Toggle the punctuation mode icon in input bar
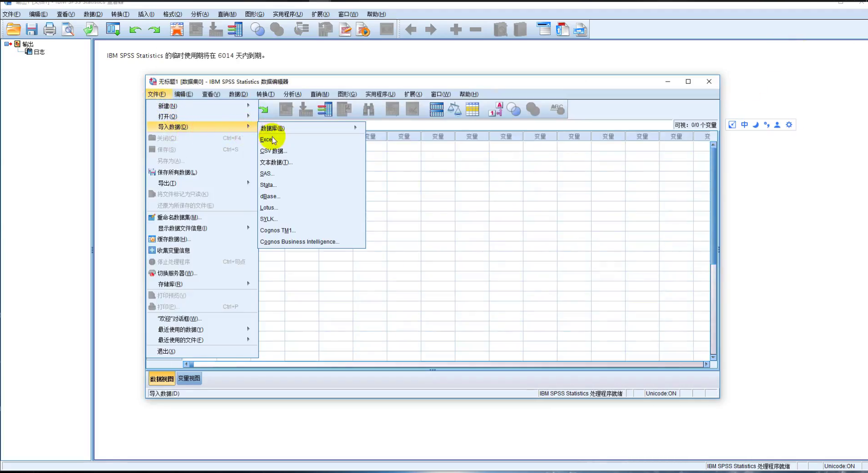The height and width of the screenshot is (473, 868). pos(767,125)
